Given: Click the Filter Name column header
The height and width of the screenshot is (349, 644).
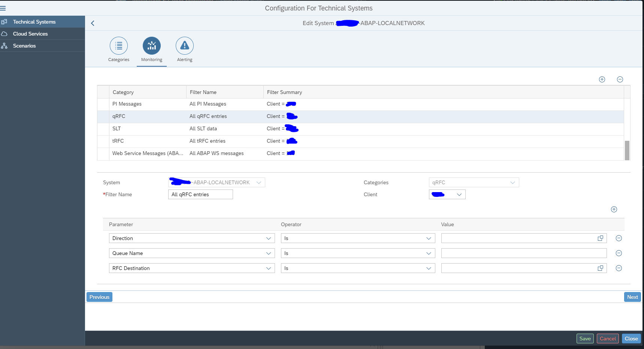Looking at the screenshot, I should coord(225,92).
